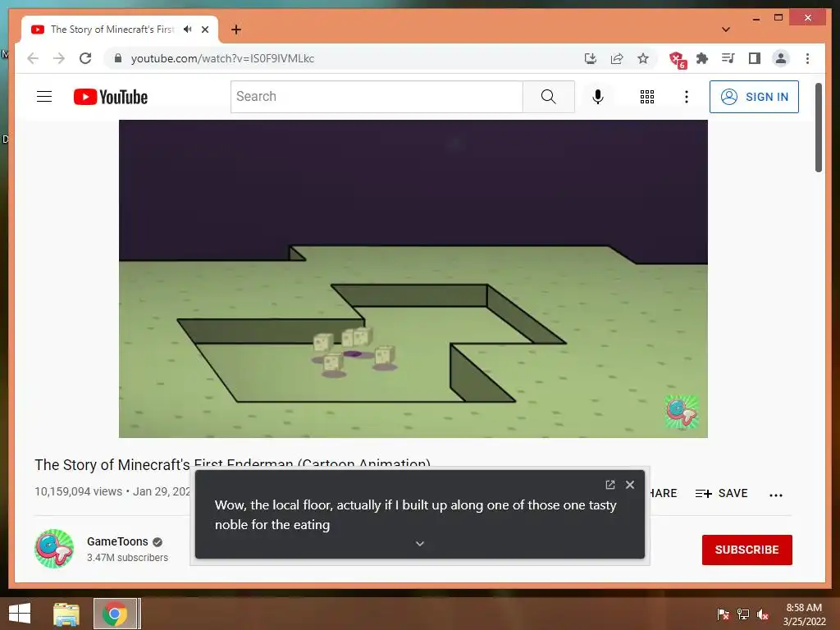
Task: Mute tab via speaker icon
Action: point(188,30)
